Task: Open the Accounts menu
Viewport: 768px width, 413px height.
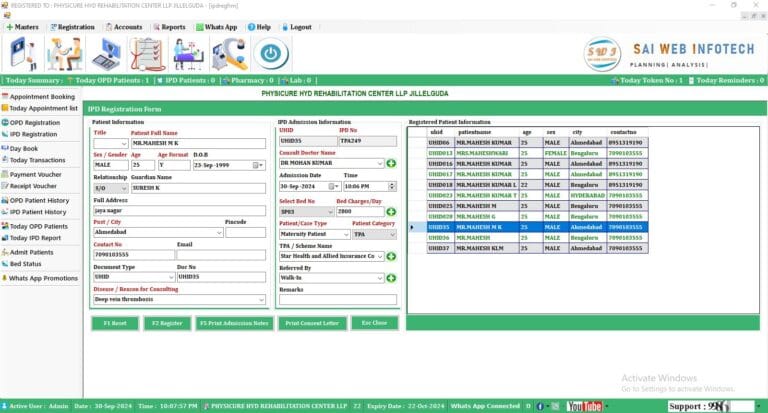Action: click(x=124, y=27)
